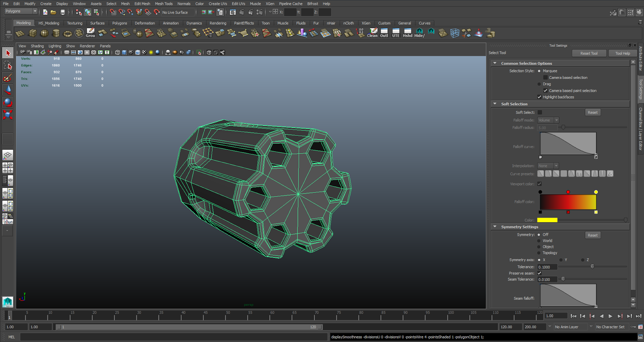The height and width of the screenshot is (342, 644).
Task: Click the Tool Help button
Action: click(x=622, y=53)
